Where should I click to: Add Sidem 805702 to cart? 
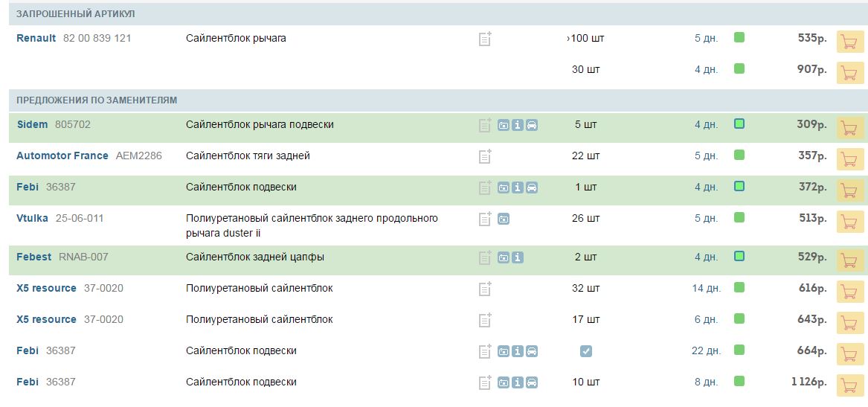[849, 128]
